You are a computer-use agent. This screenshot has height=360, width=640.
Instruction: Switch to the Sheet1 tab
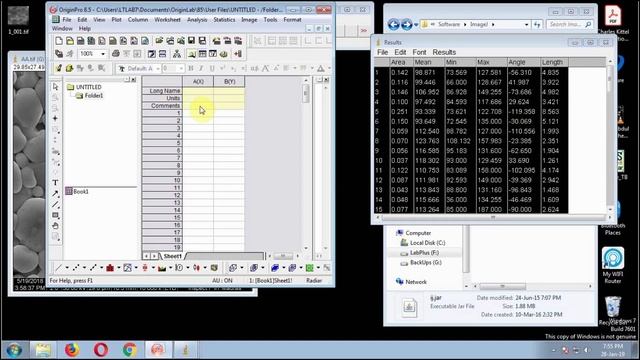pyautogui.click(x=172, y=256)
